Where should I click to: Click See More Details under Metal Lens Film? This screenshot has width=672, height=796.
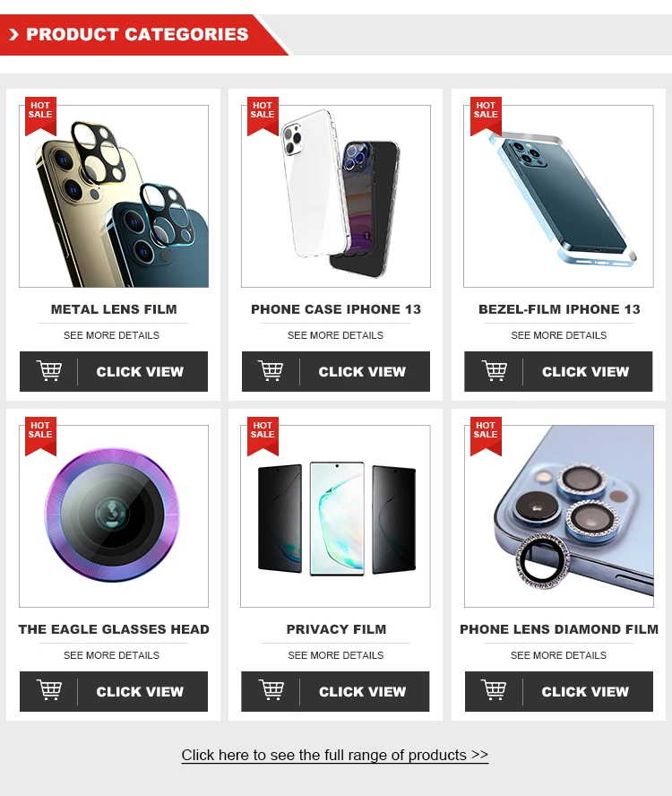pos(112,335)
